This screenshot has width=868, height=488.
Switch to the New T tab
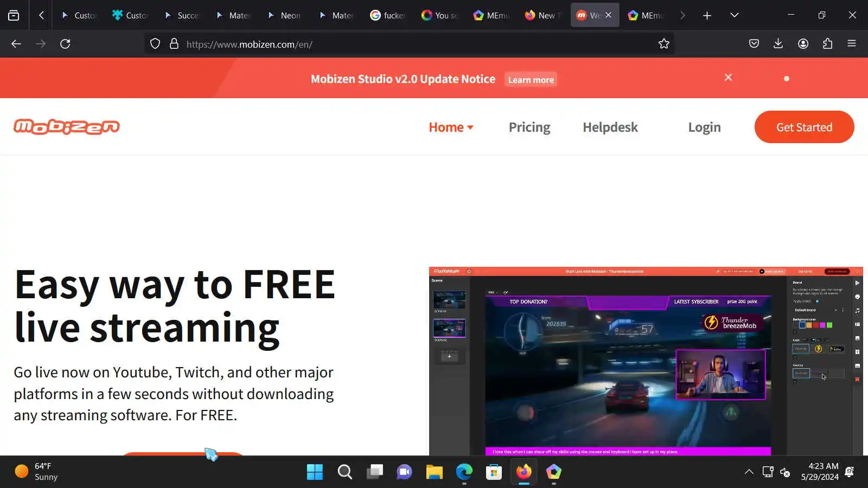(x=543, y=15)
